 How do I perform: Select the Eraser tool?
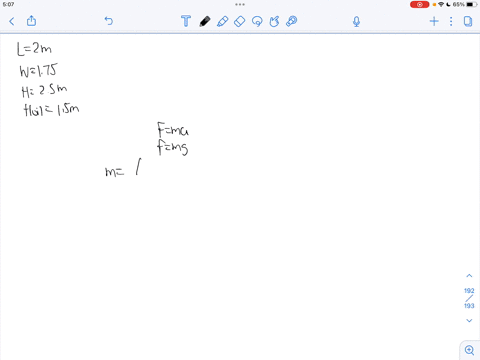240,21
